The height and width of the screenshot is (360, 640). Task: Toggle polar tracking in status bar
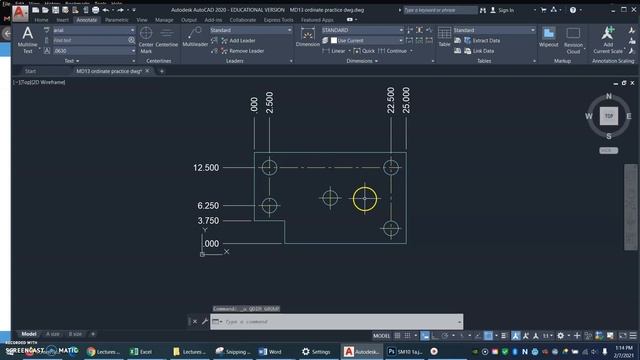(445, 336)
